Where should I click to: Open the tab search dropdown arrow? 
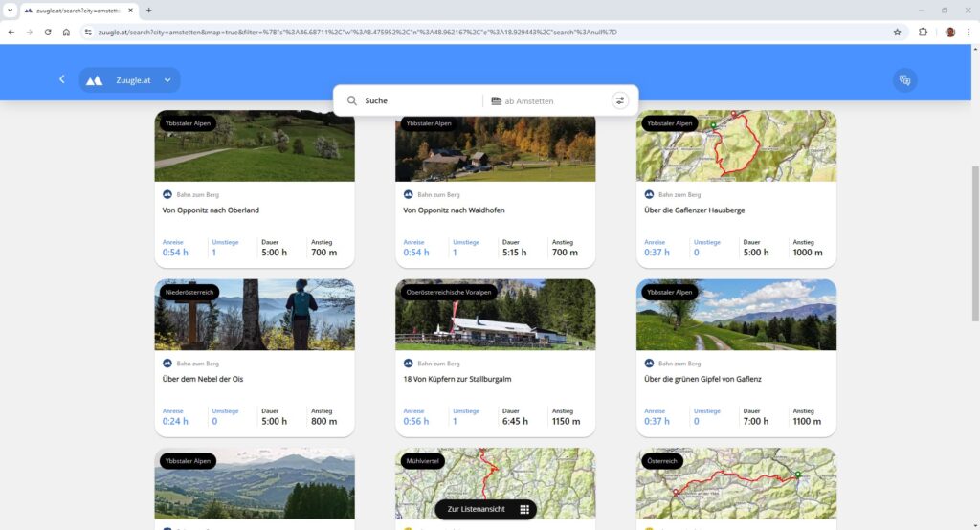[10, 10]
